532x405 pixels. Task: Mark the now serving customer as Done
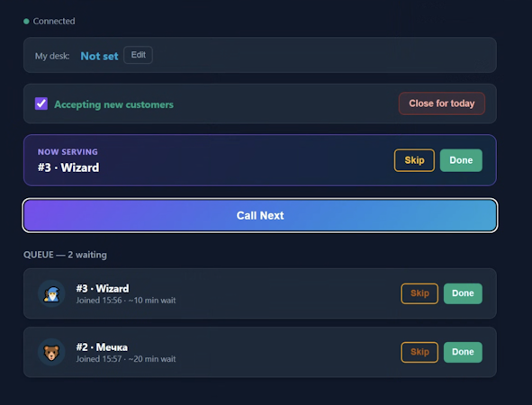point(461,160)
